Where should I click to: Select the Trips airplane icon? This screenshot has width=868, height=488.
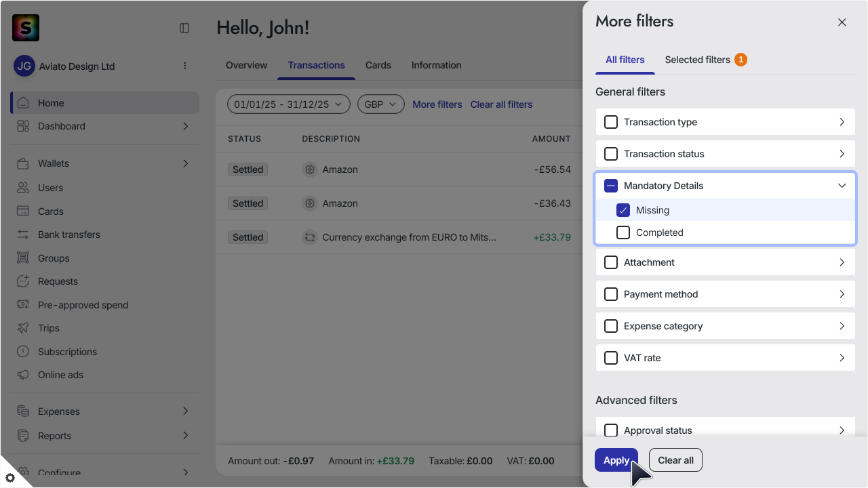point(23,328)
